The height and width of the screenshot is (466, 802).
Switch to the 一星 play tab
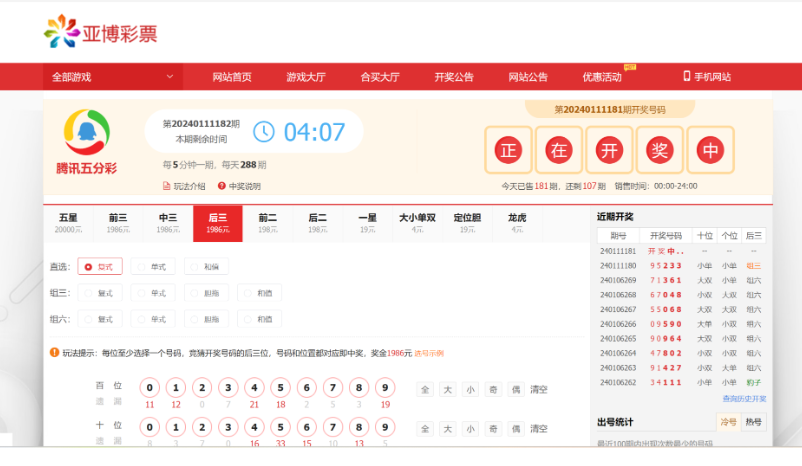[x=367, y=223]
